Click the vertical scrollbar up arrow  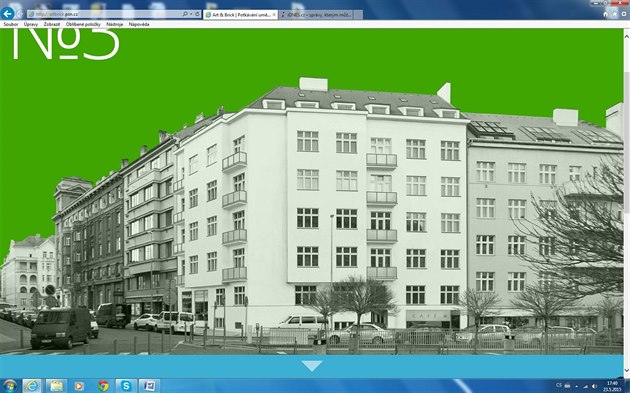coord(626,36)
